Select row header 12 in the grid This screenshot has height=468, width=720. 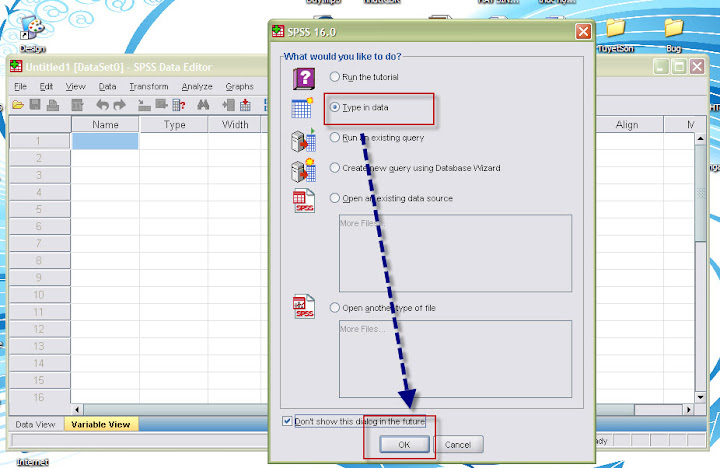(39, 329)
